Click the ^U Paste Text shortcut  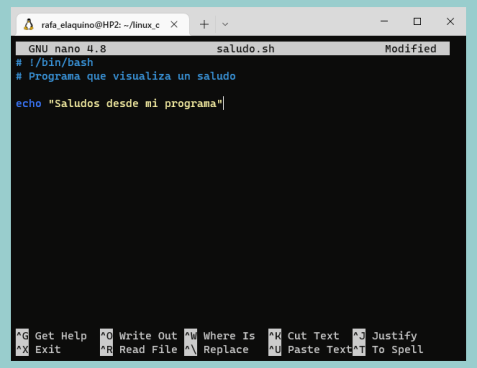(310, 349)
